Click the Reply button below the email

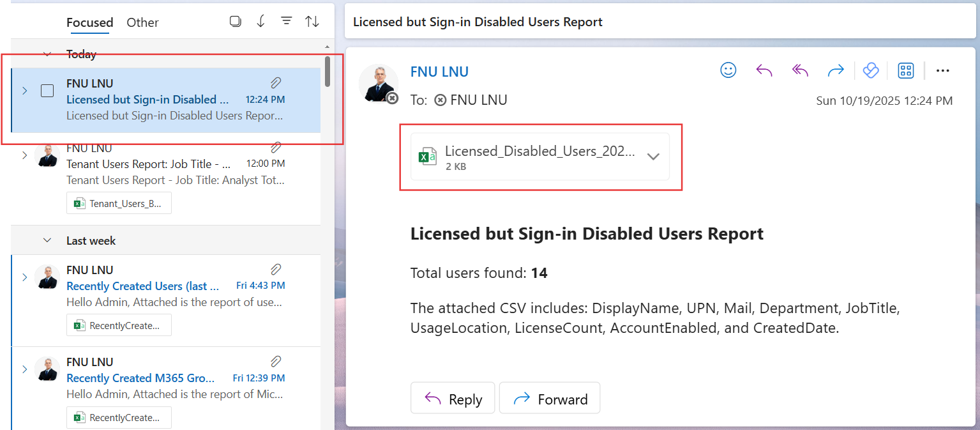coord(453,397)
